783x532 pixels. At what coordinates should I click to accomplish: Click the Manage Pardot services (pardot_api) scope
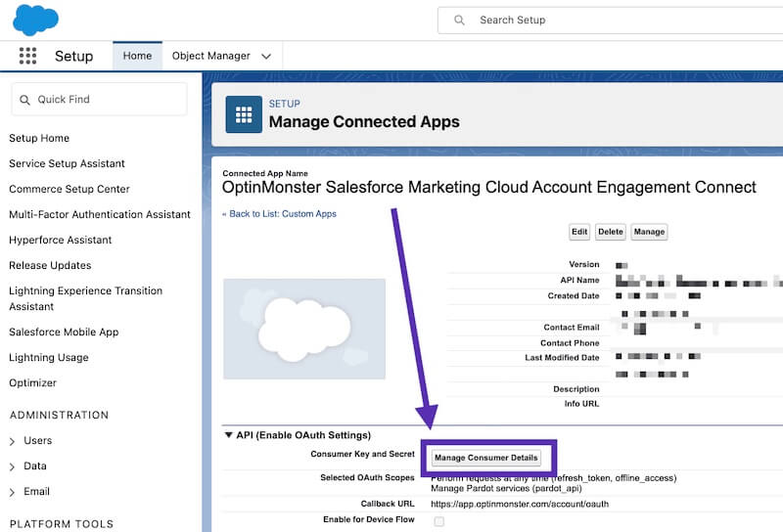(x=506, y=488)
